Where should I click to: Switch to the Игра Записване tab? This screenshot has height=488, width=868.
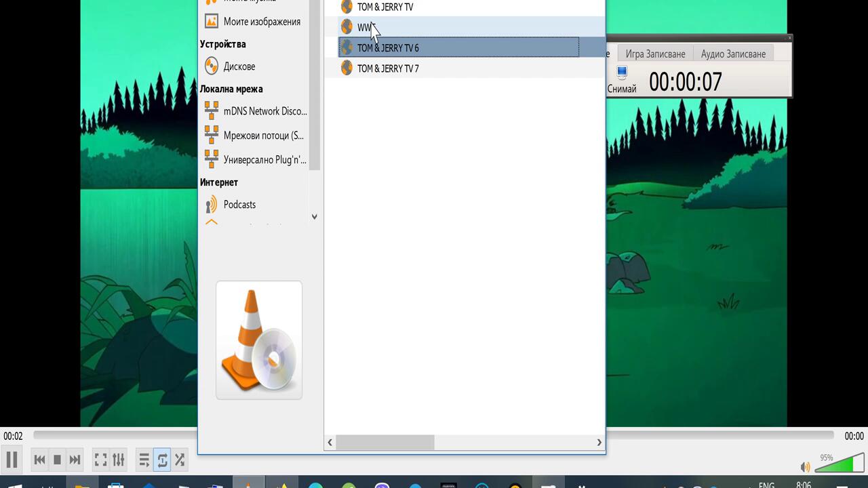[655, 54]
